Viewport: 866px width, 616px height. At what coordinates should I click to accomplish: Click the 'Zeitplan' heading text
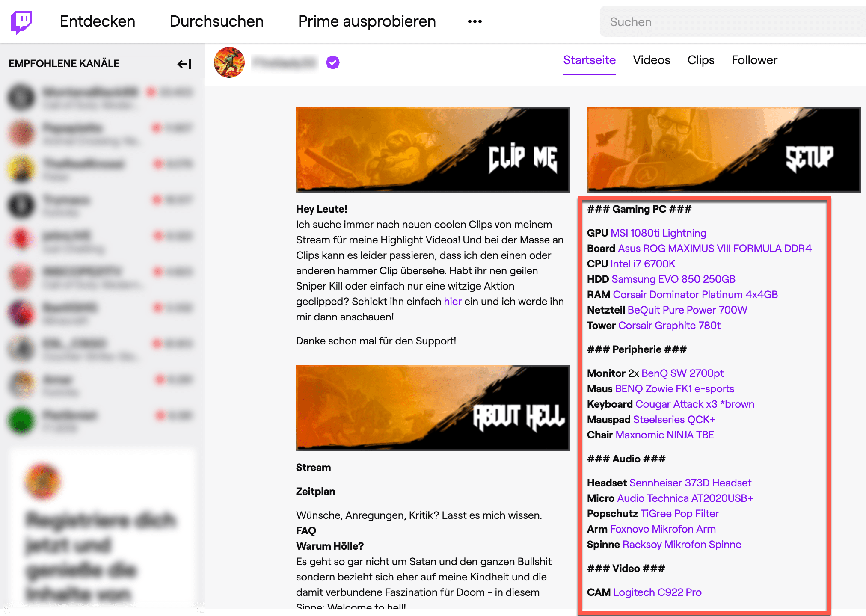(x=315, y=492)
